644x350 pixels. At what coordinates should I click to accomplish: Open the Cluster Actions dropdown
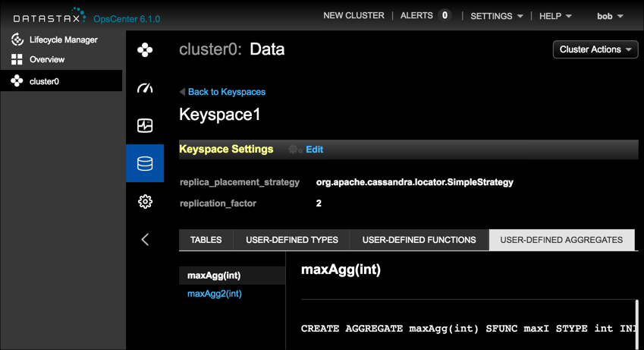click(x=595, y=49)
